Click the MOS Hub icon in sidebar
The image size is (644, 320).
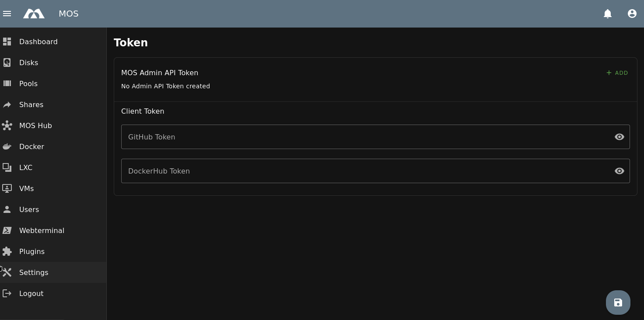point(7,125)
